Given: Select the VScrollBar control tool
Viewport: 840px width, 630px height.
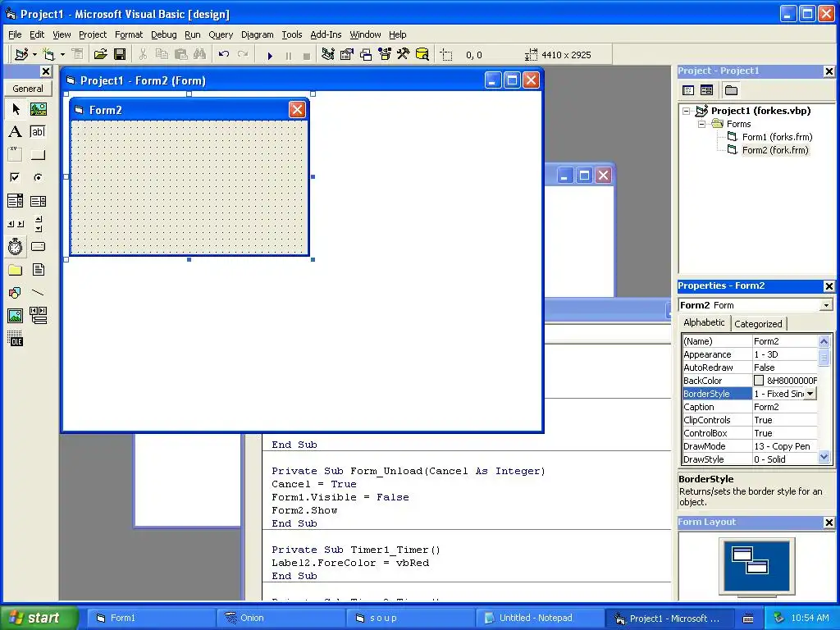Looking at the screenshot, I should pos(38,223).
